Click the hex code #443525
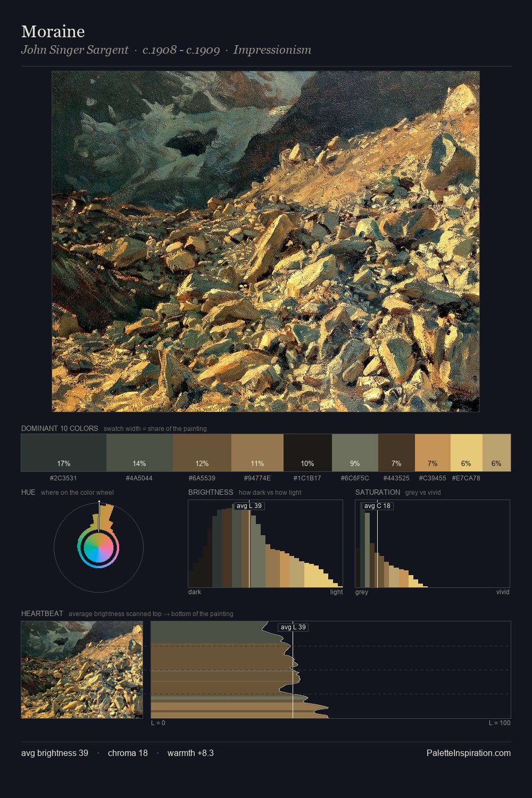The width and height of the screenshot is (532, 798). pos(396,478)
